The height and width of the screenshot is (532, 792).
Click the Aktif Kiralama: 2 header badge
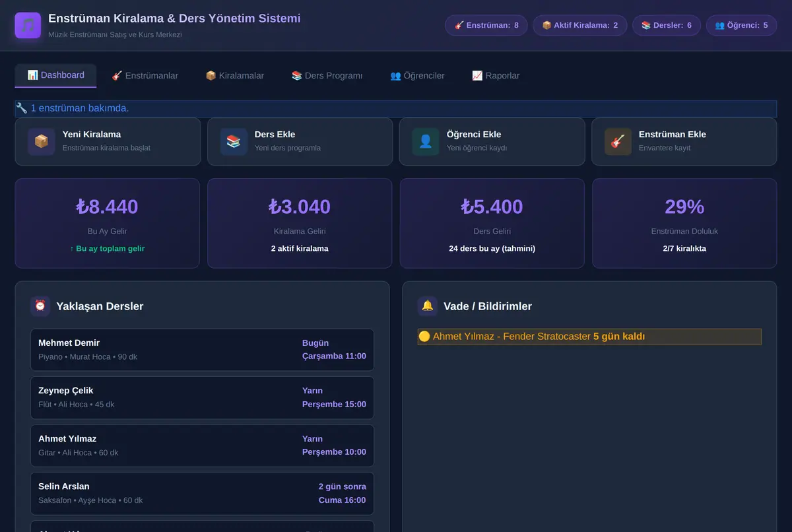pos(580,25)
